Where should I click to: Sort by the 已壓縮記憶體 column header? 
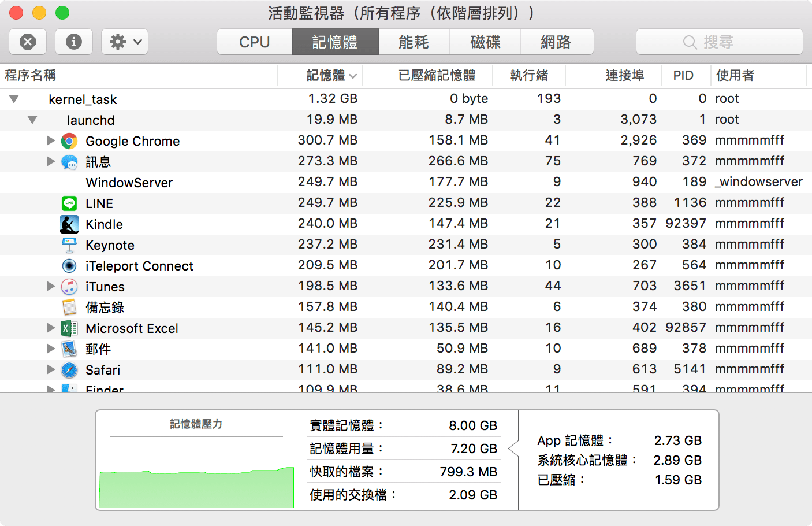427,75
